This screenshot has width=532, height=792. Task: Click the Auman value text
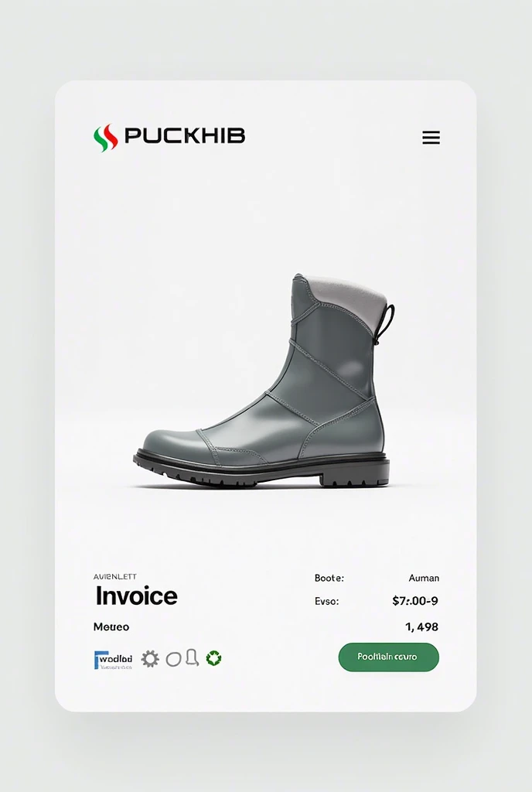pyautogui.click(x=424, y=578)
